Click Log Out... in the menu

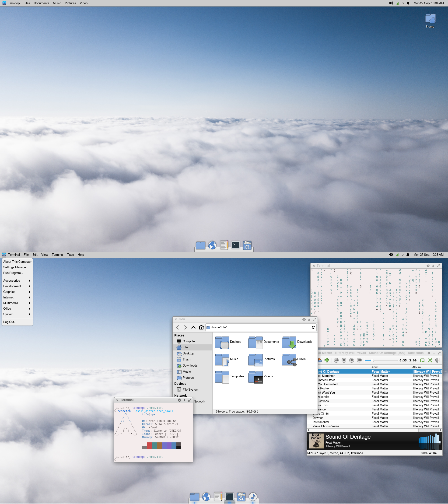coord(10,322)
